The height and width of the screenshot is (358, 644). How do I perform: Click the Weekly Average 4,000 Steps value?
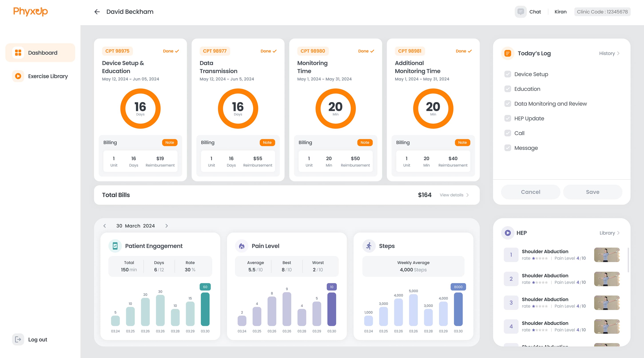pyautogui.click(x=413, y=270)
